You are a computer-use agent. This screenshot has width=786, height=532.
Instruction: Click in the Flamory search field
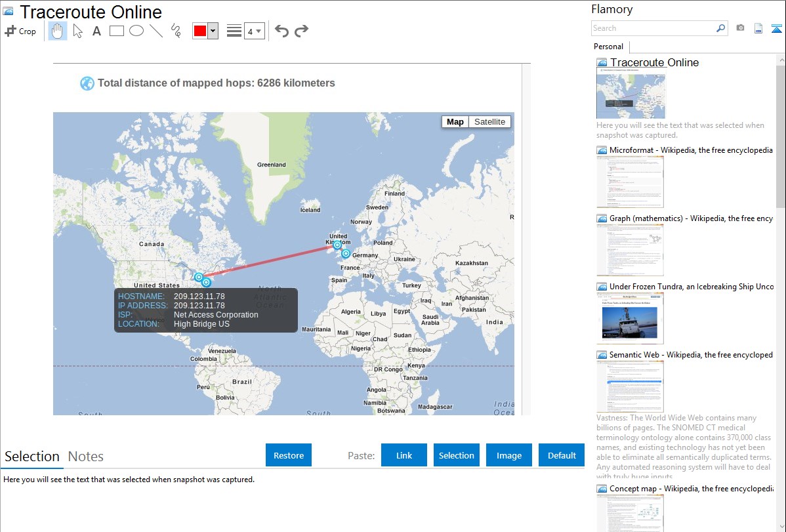click(x=653, y=28)
